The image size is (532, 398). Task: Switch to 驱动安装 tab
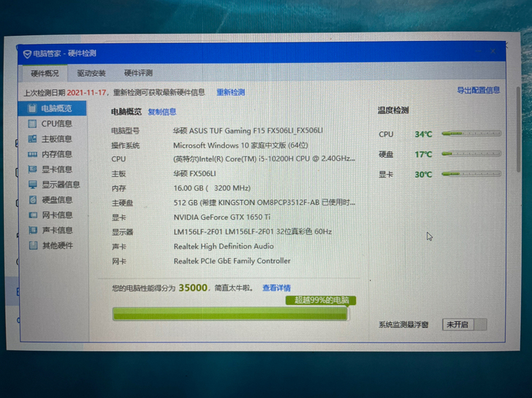tap(91, 73)
